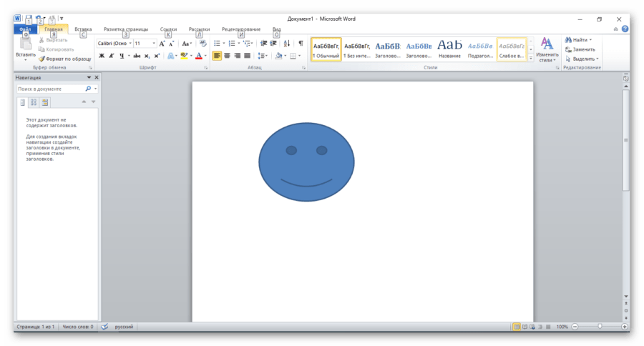Toggle bold Ж formatting
This screenshot has width=644, height=346.
pos(102,56)
